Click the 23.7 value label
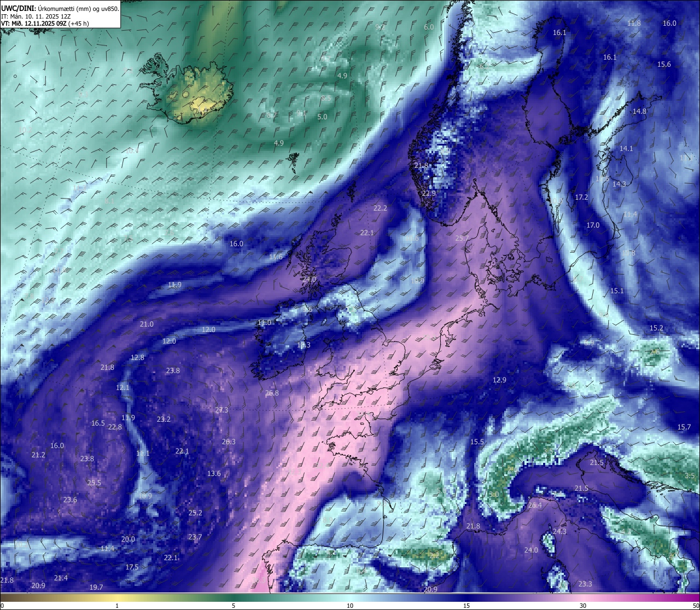The height and width of the screenshot is (610, 700). tap(195, 537)
